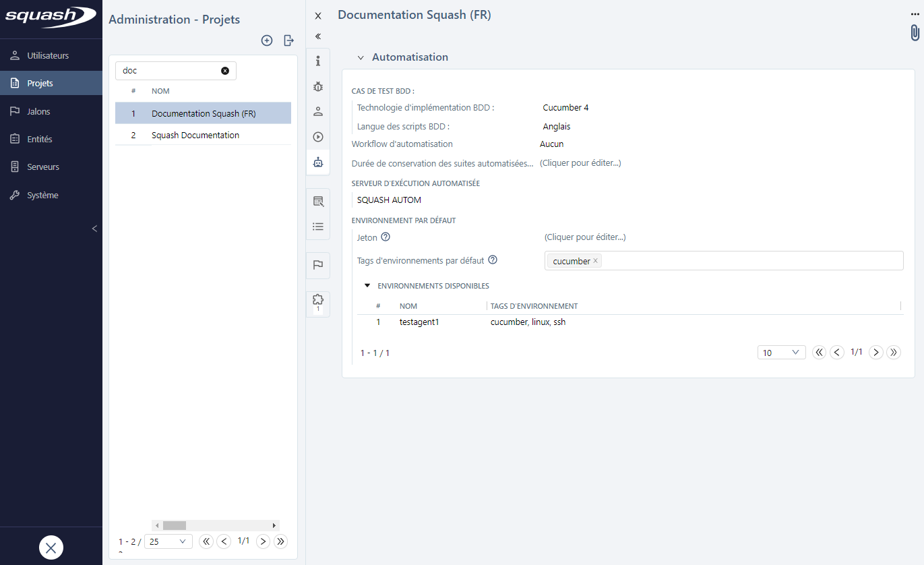This screenshot has height=565, width=924.
Task: Click to edit the Jeton value
Action: coord(585,237)
